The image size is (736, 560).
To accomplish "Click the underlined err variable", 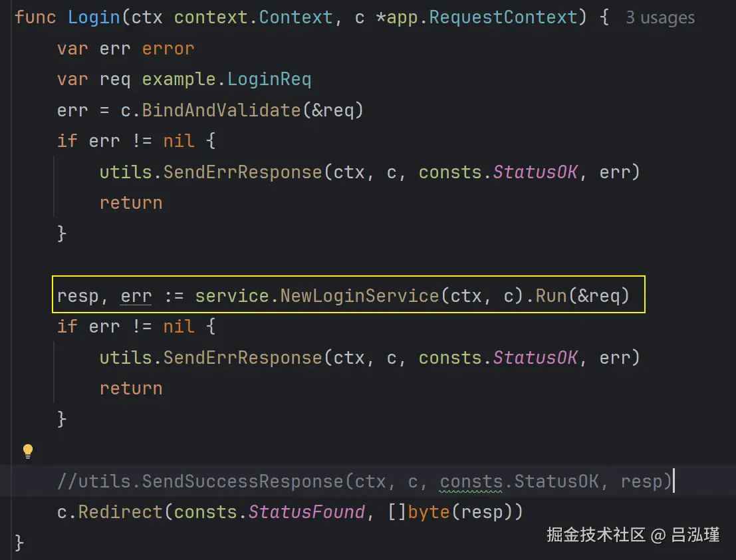I will 136,295.
